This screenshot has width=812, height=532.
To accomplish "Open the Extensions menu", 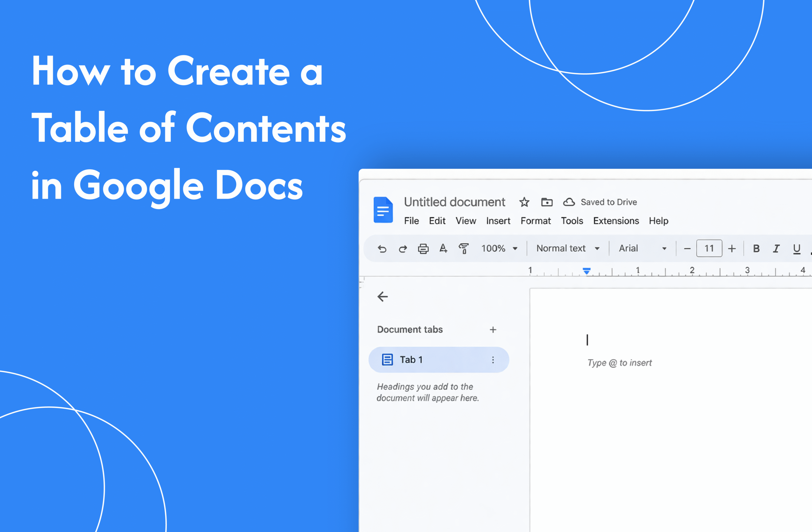I will tap(616, 221).
